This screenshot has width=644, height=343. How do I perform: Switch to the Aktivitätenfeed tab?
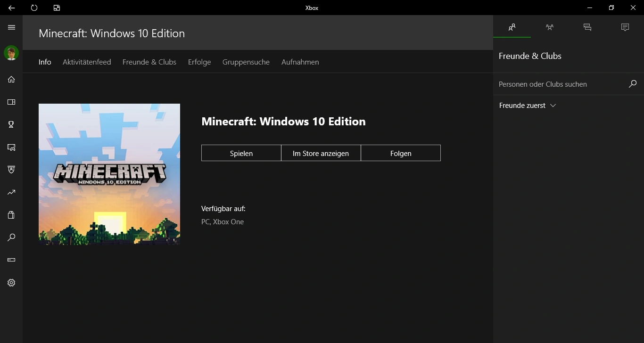click(87, 62)
